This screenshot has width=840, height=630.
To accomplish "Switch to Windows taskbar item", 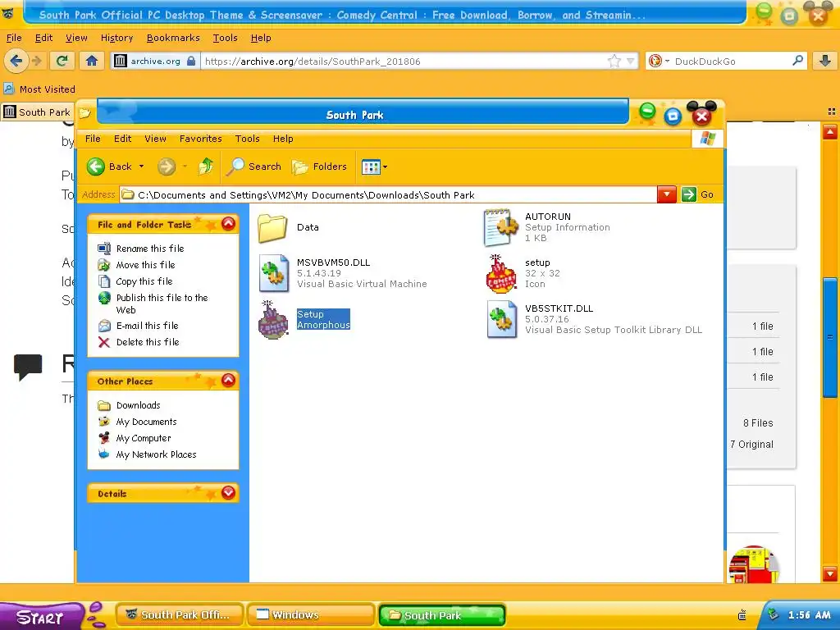I will [x=311, y=615].
